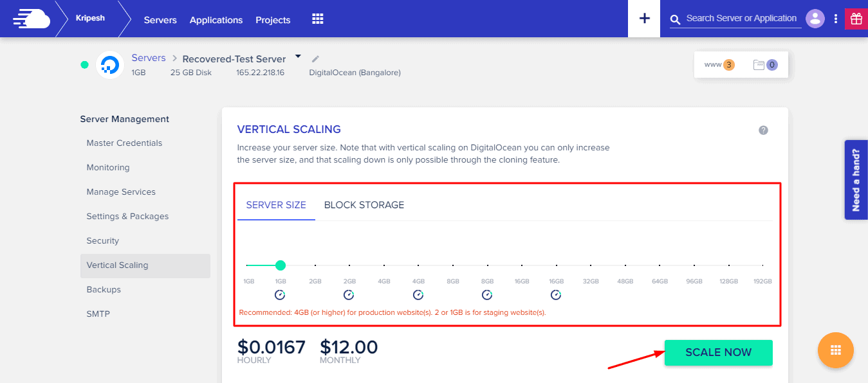
Task: Expand the server name dropdown arrow
Action: [x=298, y=57]
